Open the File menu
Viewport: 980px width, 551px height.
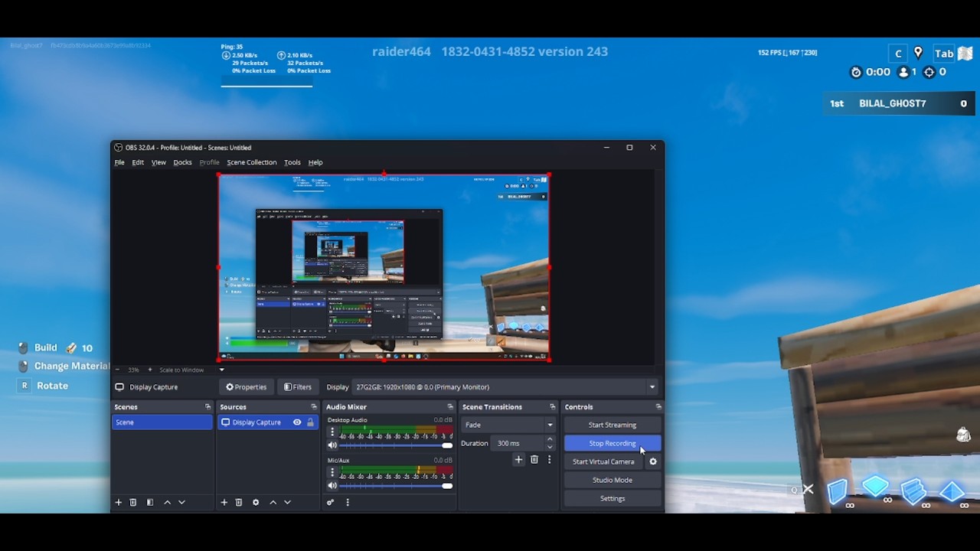point(119,162)
